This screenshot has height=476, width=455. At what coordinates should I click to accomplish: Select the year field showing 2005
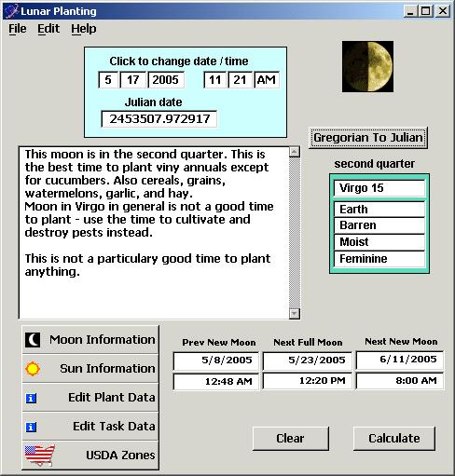click(x=166, y=80)
